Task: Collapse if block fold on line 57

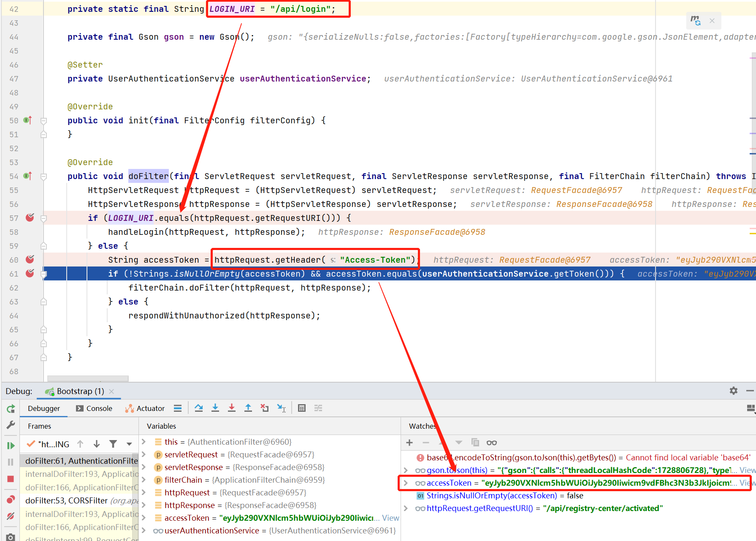Action: pyautogui.click(x=43, y=218)
